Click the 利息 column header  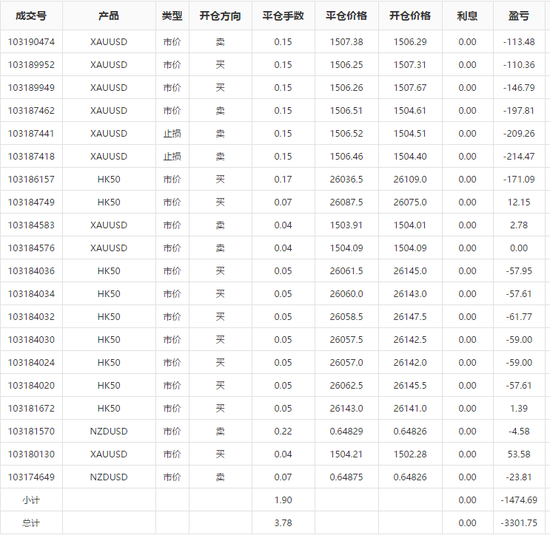click(467, 16)
